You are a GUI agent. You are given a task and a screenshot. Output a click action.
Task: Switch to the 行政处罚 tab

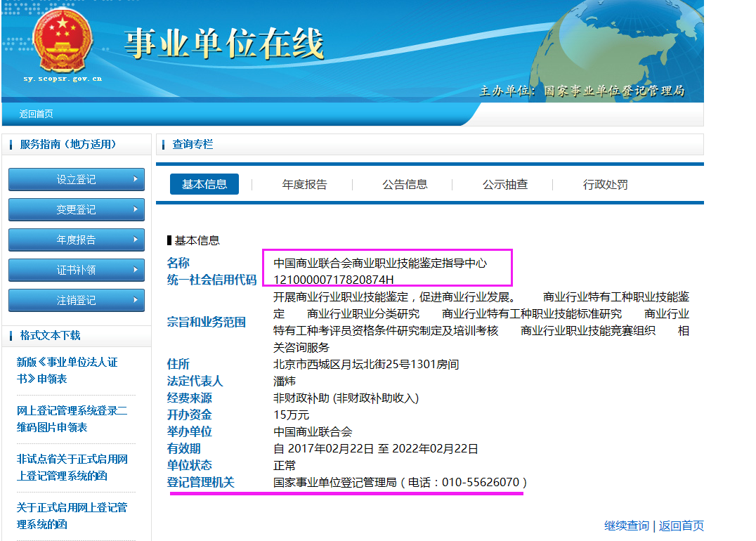(x=606, y=185)
